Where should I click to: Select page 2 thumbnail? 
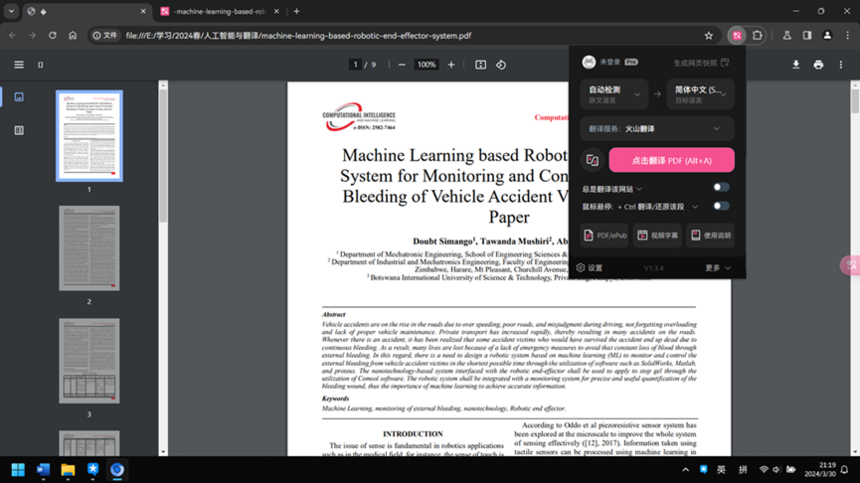coord(89,248)
